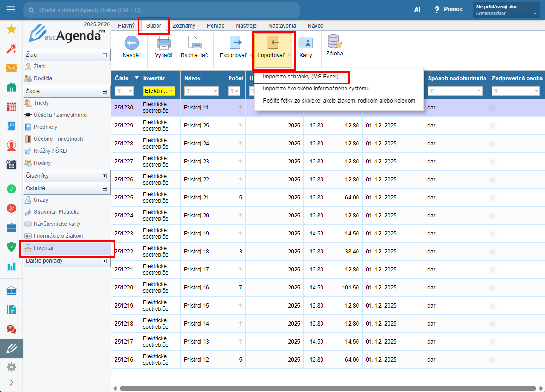
Task: Expand the Ďalšie pohľady section
Action: pyautogui.click(x=104, y=261)
